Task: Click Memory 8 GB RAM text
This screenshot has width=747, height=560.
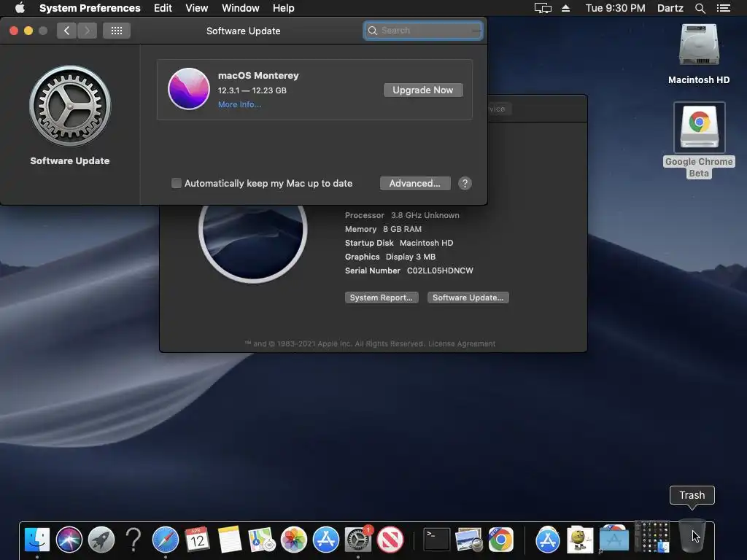Action: click(383, 229)
